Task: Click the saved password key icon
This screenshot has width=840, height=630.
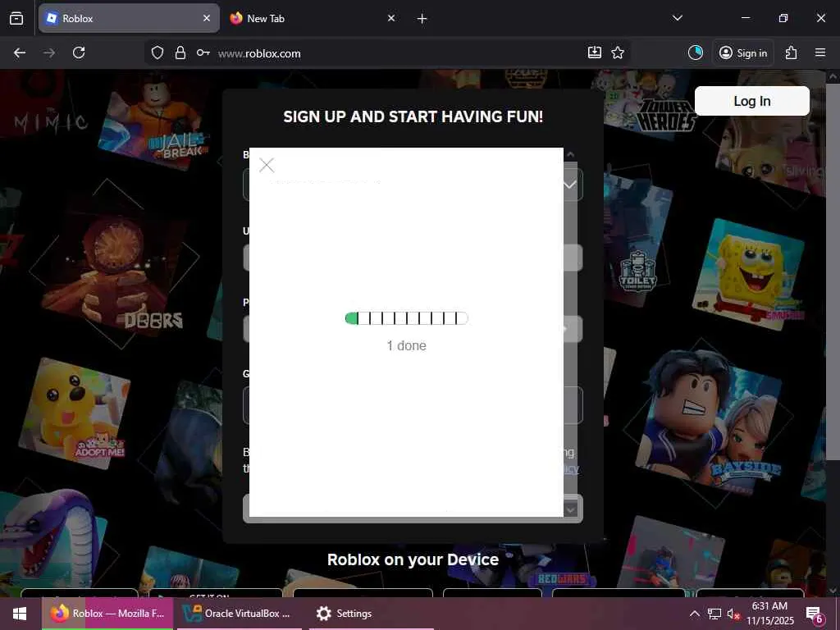Action: coord(203,52)
